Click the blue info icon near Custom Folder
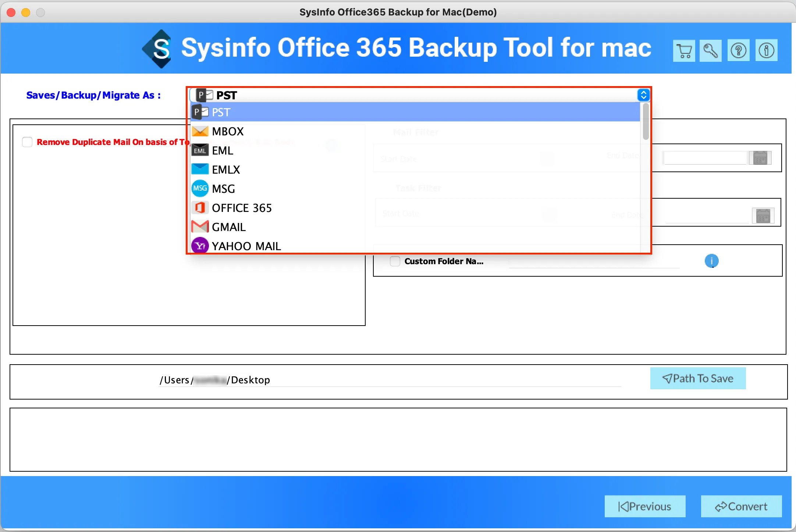Screen dimensions: 796x532 711,261
